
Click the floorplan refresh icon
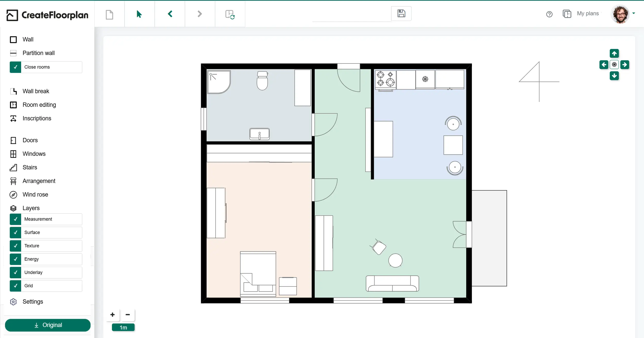(x=230, y=14)
